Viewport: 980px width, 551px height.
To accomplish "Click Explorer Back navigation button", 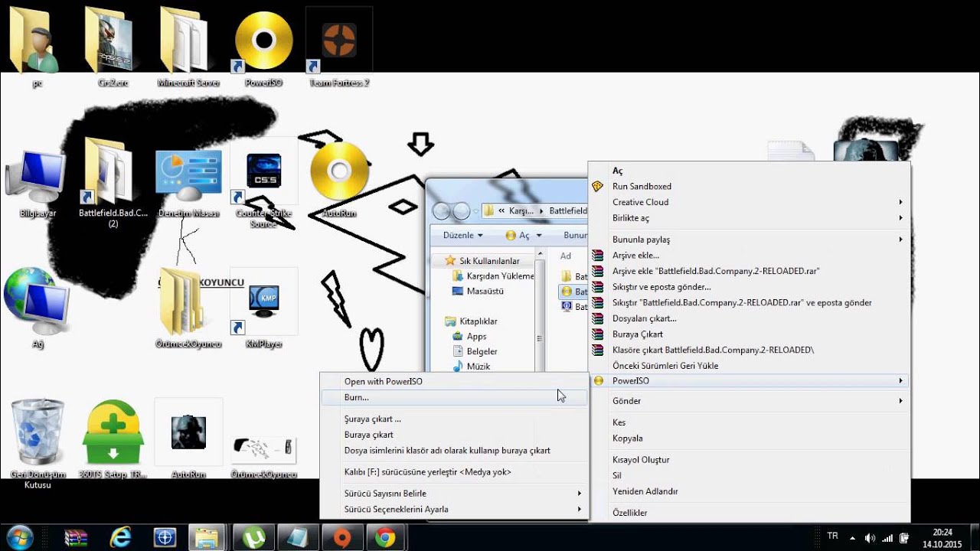I will 442,211.
